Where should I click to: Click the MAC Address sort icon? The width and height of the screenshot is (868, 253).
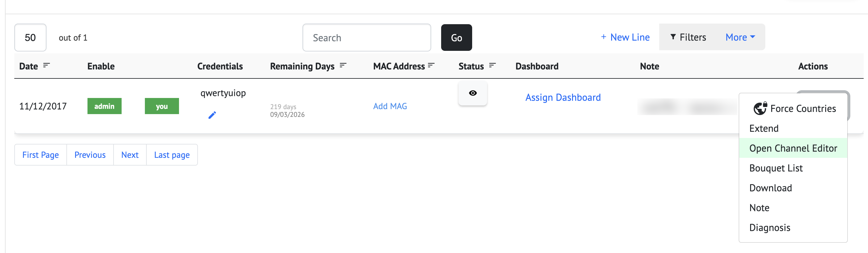point(431,65)
